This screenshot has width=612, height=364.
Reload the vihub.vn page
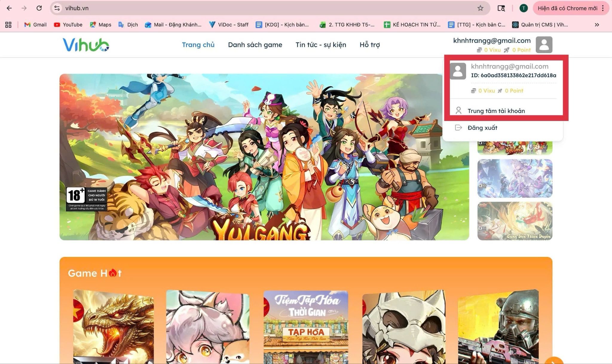coord(39,8)
